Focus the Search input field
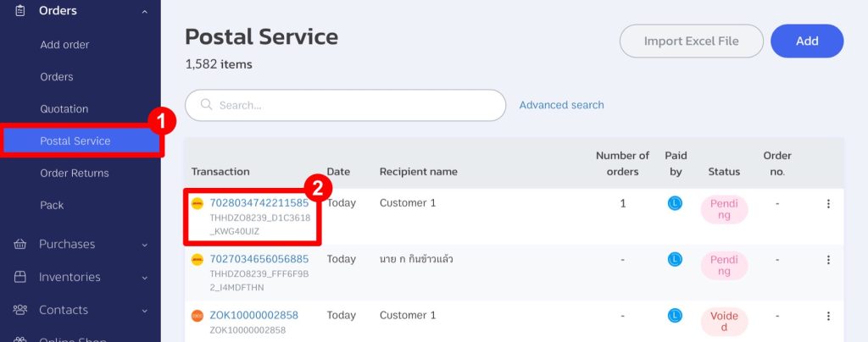 pos(346,105)
